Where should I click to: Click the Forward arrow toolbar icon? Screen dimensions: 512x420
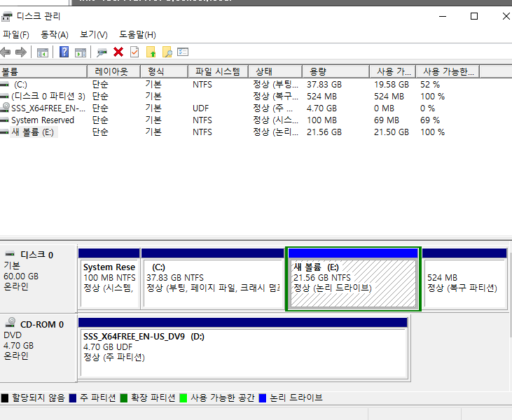(x=21, y=52)
